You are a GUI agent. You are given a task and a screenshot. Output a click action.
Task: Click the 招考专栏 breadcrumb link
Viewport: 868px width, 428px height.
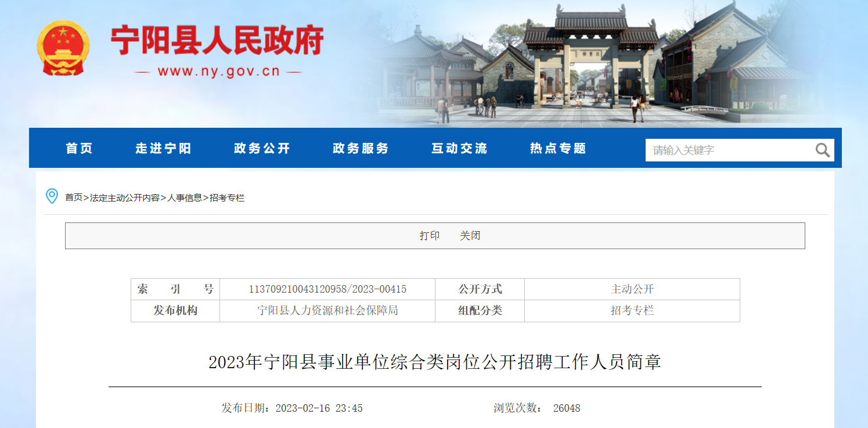227,198
